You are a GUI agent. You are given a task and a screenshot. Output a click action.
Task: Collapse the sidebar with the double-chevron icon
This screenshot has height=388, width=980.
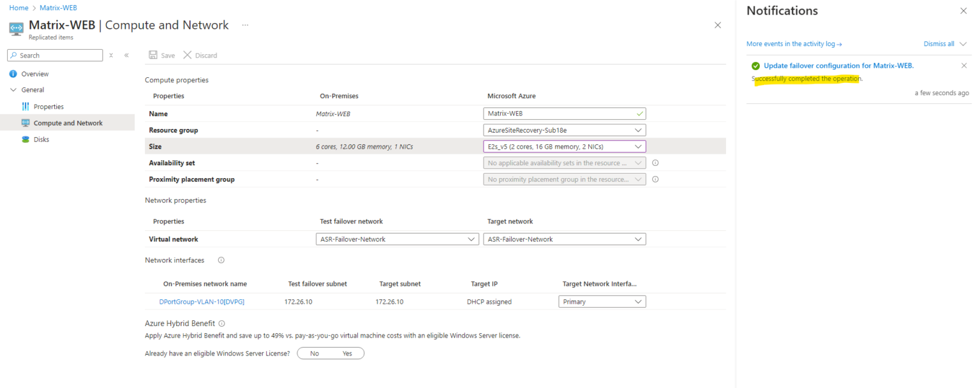point(126,55)
